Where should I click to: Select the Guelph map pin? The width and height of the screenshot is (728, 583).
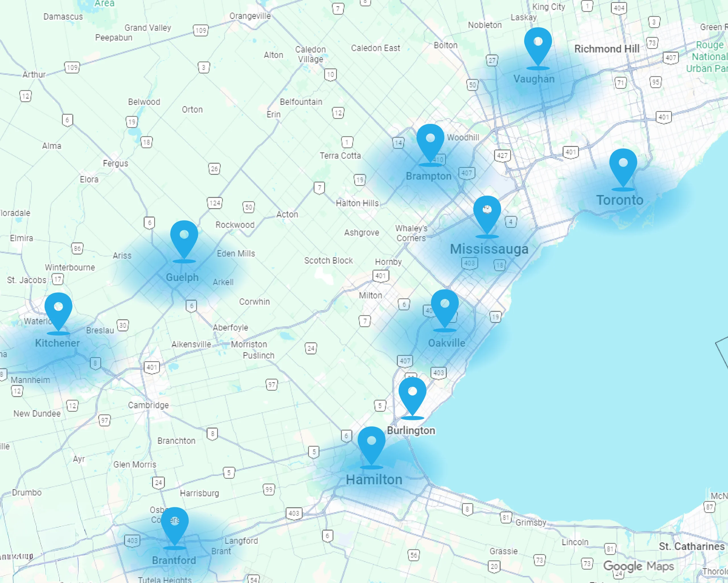tap(184, 239)
